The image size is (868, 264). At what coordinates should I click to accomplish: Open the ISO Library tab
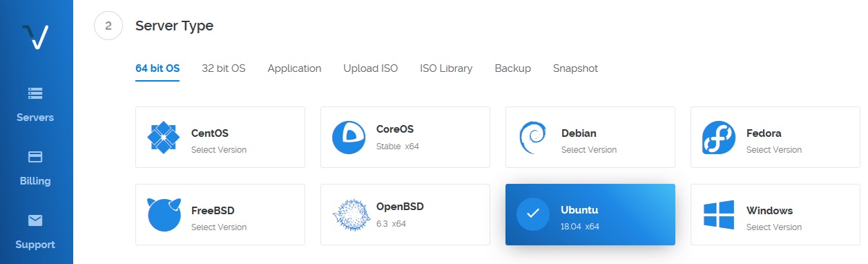(x=446, y=68)
